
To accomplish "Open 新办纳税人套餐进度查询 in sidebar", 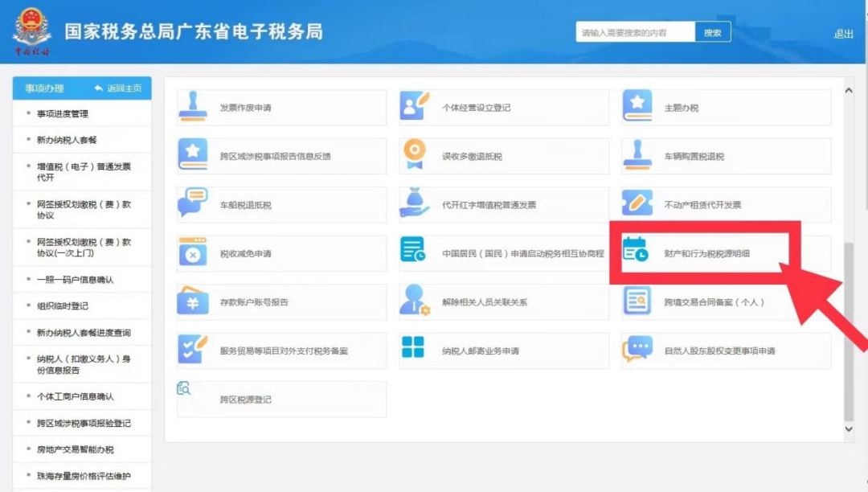I will point(82,333).
